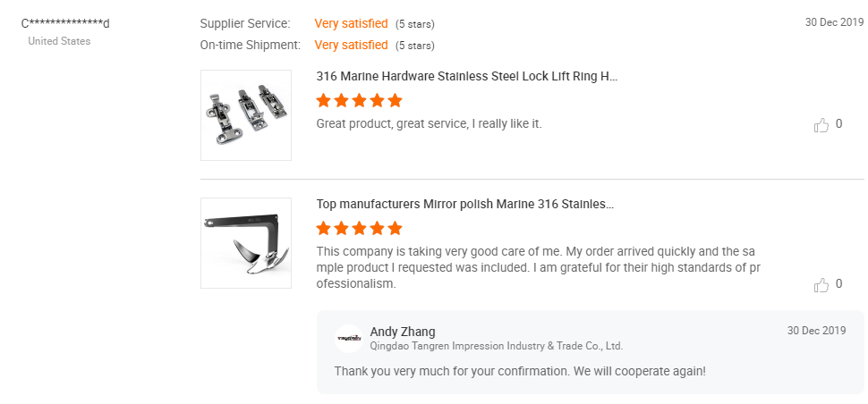Open the marine anchor product thumbnail
Screen dimensions: 868x404
click(x=246, y=243)
